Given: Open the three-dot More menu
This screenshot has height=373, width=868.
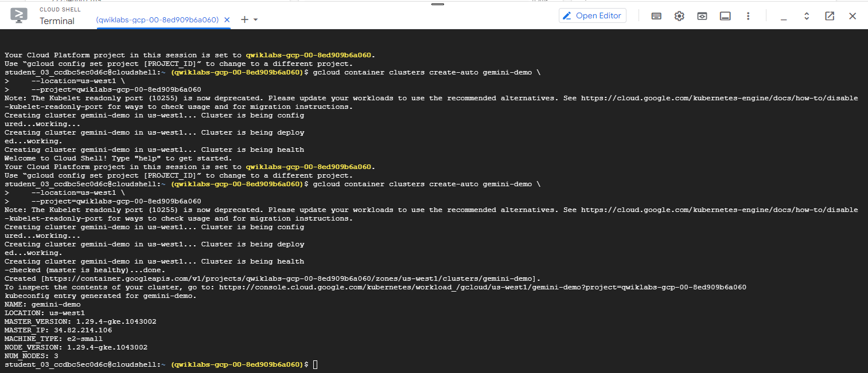Looking at the screenshot, I should 748,16.
